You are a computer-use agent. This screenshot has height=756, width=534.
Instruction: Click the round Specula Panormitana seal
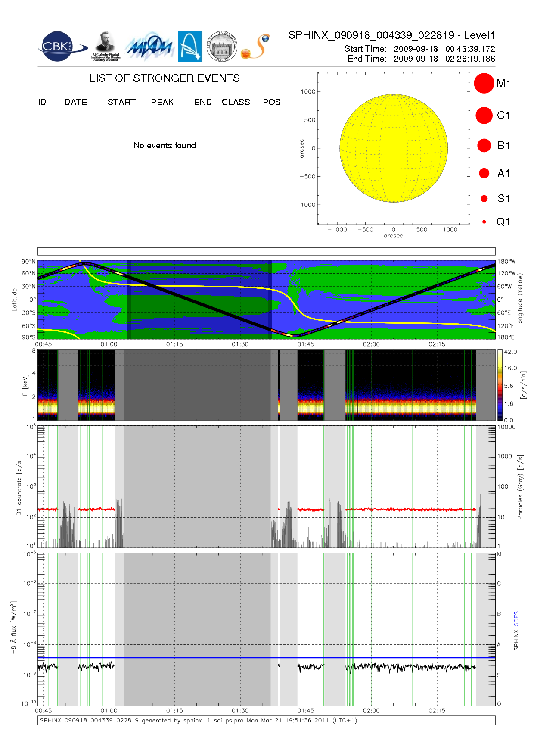tap(222, 47)
